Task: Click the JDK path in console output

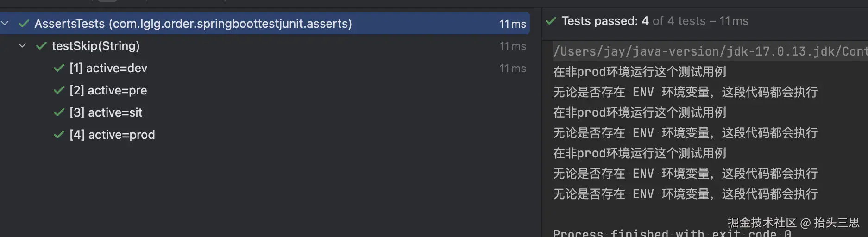Action: 709,51
